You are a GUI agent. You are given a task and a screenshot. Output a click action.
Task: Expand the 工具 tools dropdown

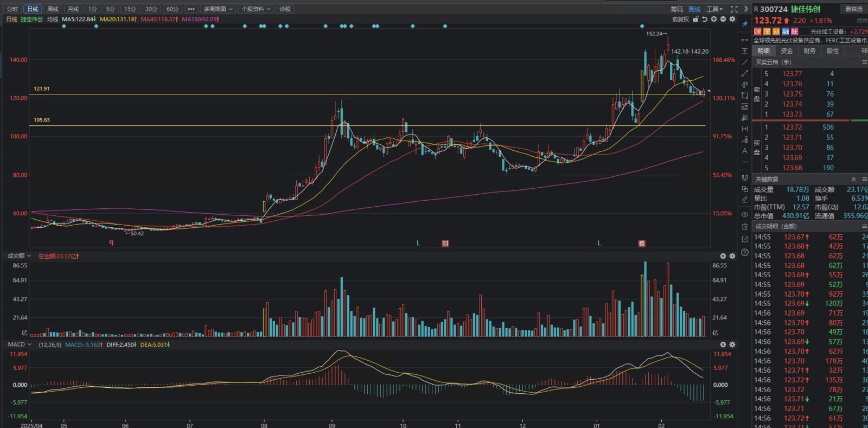[714, 9]
